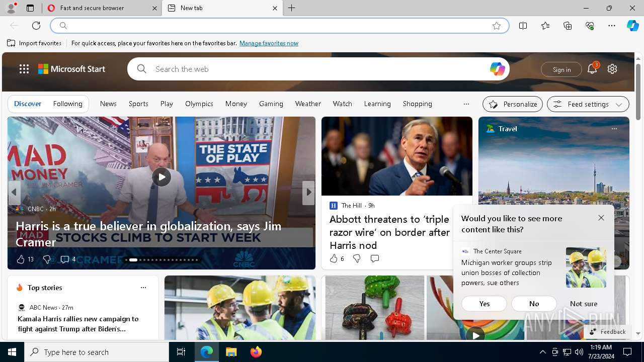Open the Olympics category

(199, 104)
